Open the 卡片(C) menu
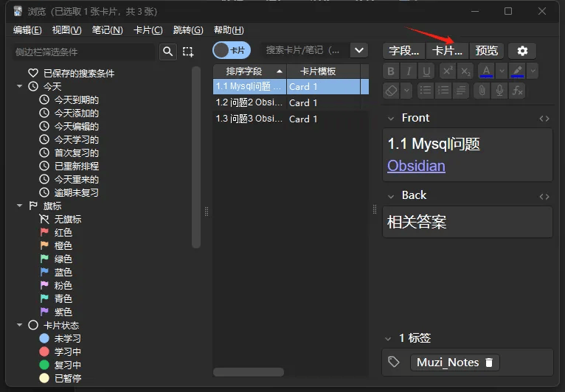The height and width of the screenshot is (392, 565). click(x=148, y=30)
